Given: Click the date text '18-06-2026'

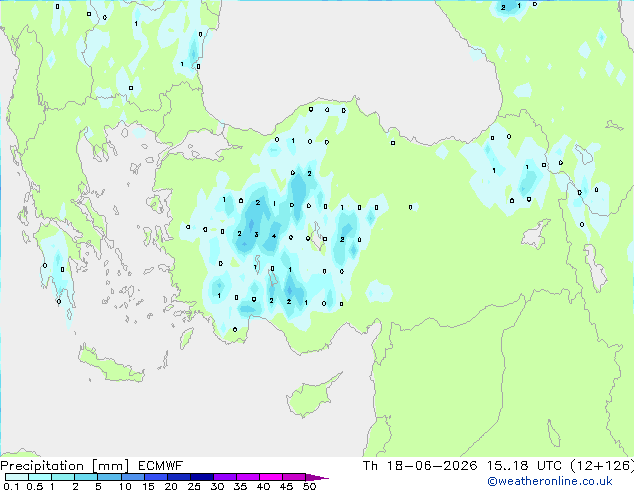Looking at the screenshot, I should tap(432, 466).
